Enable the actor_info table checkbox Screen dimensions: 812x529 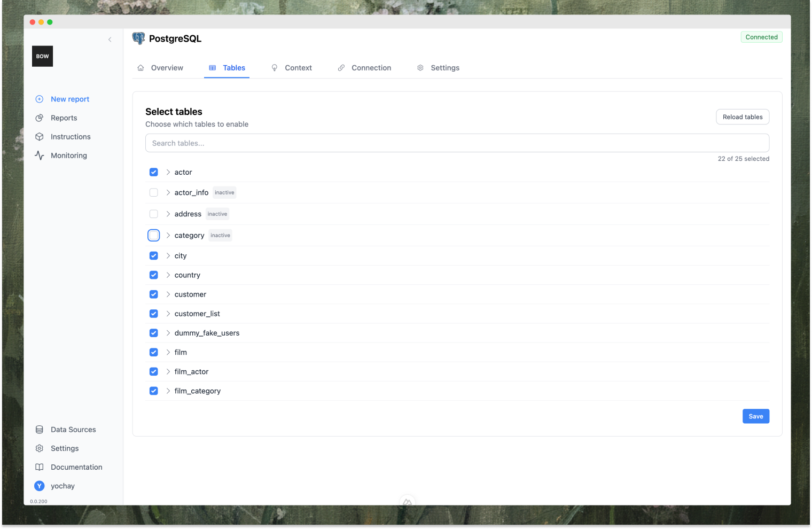[154, 192]
